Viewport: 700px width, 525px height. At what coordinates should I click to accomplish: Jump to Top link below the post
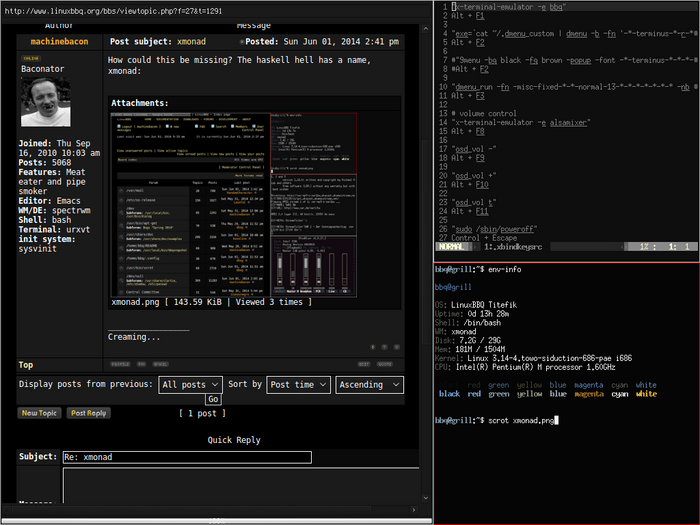(x=26, y=365)
